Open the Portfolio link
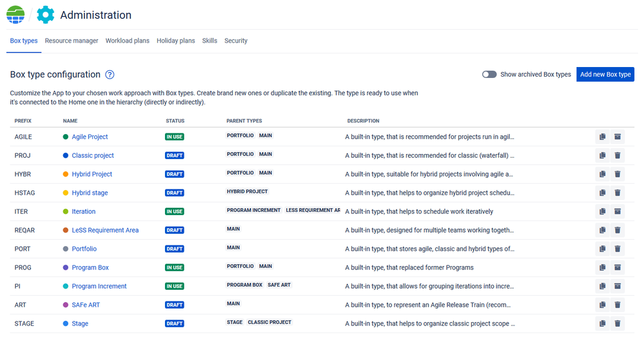Screen dimensions: 644x355 (x=84, y=249)
